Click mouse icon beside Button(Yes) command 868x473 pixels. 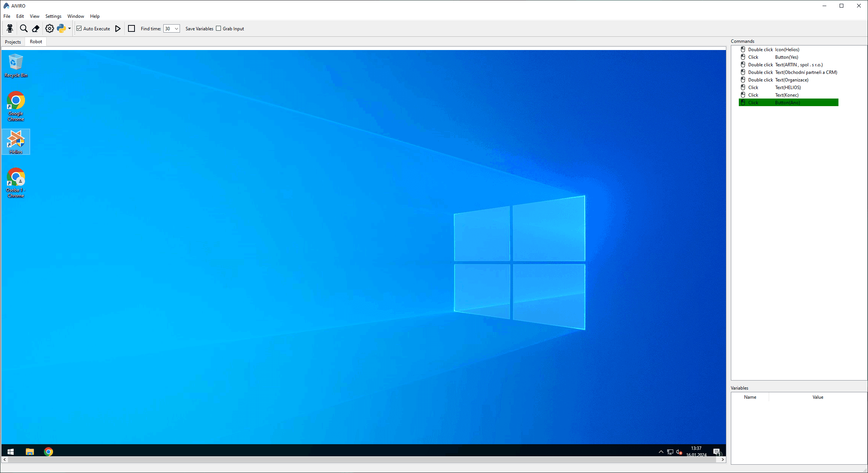point(743,57)
